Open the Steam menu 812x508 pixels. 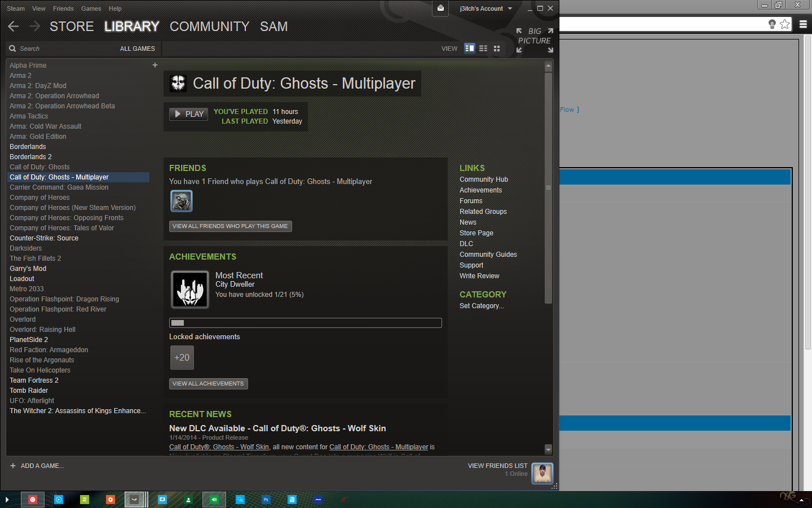tap(16, 8)
